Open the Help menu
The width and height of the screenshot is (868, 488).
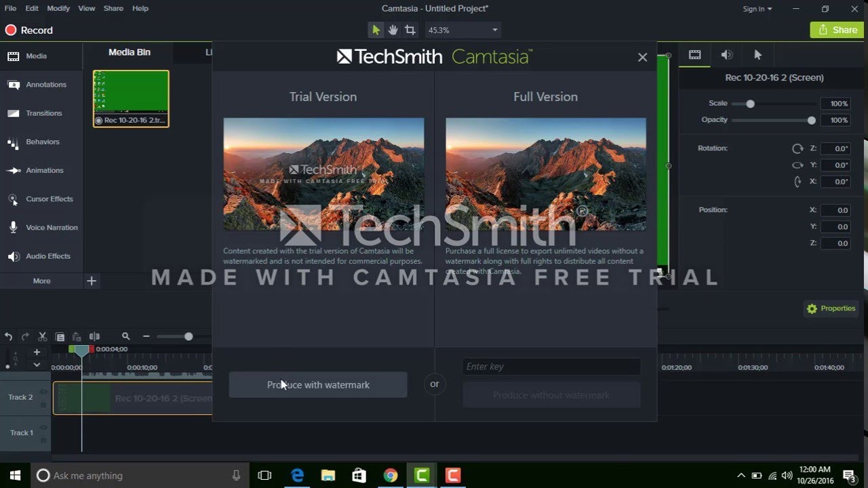coord(140,8)
